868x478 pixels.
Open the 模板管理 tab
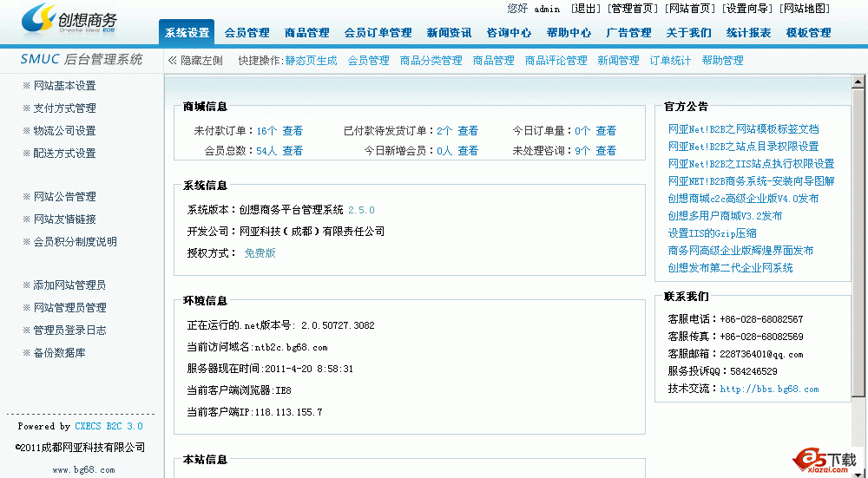[x=808, y=33]
